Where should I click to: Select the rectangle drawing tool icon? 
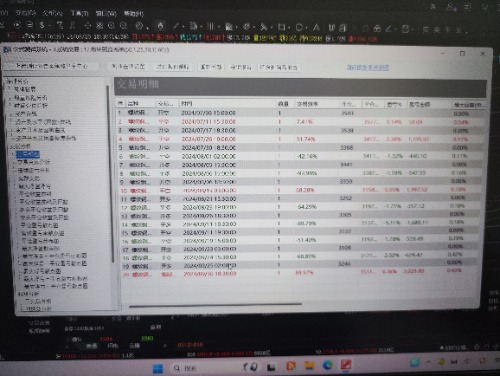pos(282,27)
